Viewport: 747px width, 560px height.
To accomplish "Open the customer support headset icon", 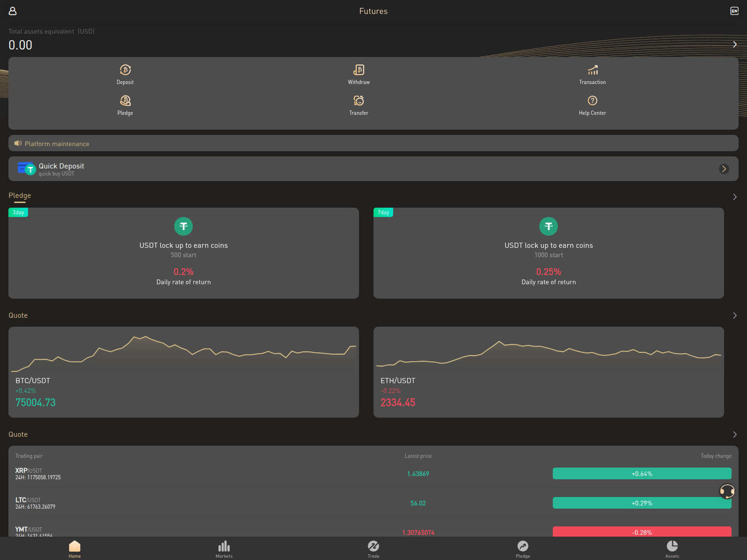I will pyautogui.click(x=727, y=491).
